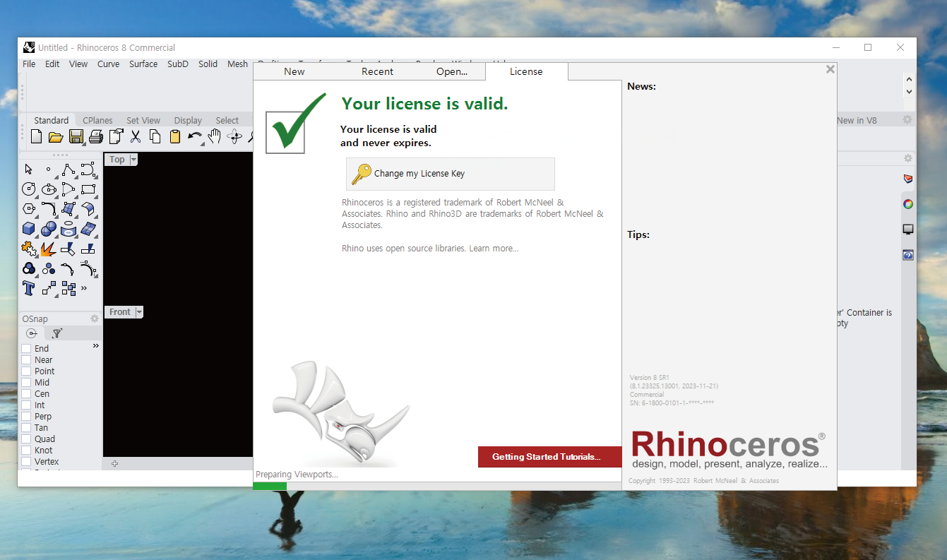The height and width of the screenshot is (560, 947).
Task: Click the Undo arrow icon
Action: point(195,137)
